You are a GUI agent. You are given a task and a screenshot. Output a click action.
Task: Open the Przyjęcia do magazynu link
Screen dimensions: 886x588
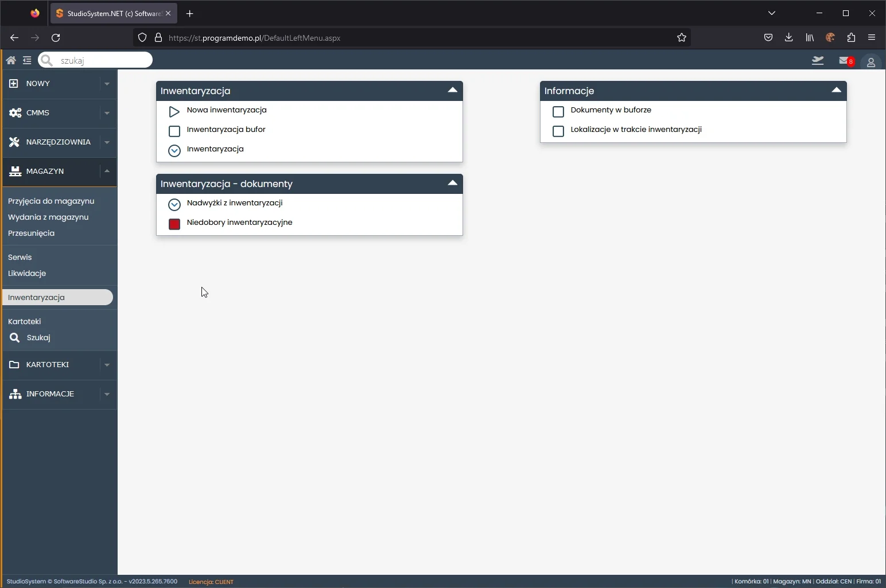coord(51,201)
